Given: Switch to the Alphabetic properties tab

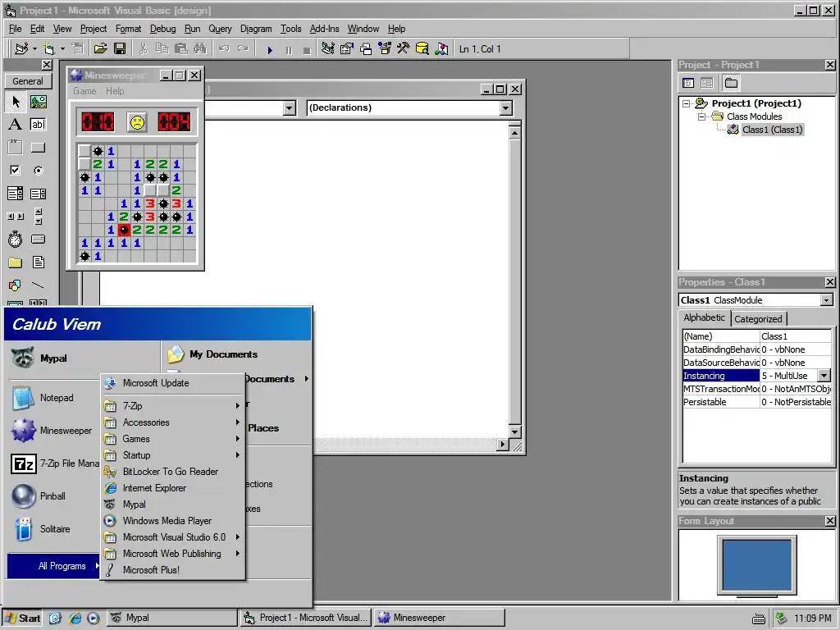Looking at the screenshot, I should 704,317.
